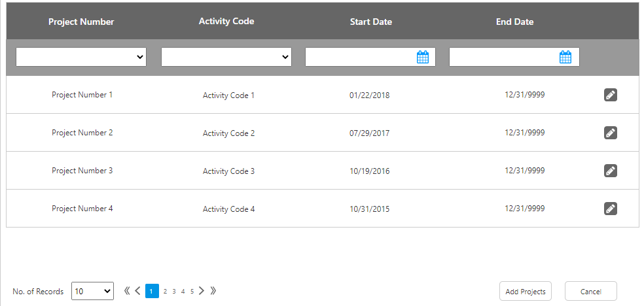The image size is (644, 306).
Task: Sort by the Start Date column header
Action: 370,22
